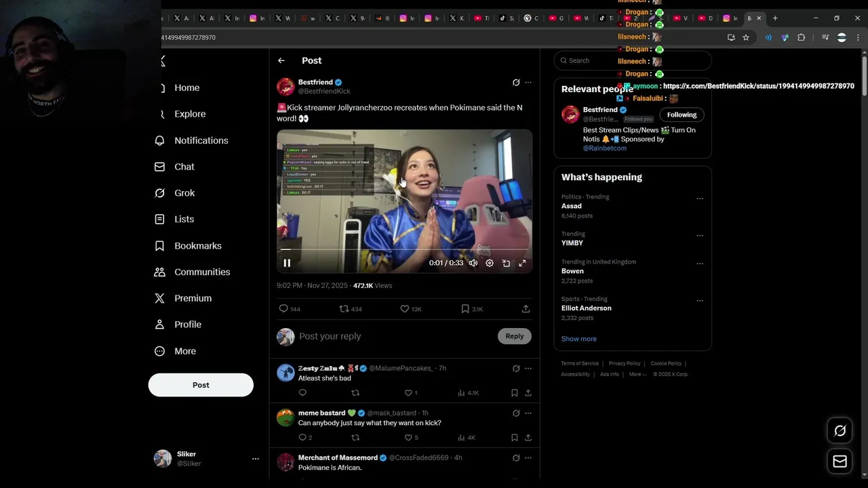Share the main Bestfriend post
Screen dimensions: 868x488
coord(526,309)
